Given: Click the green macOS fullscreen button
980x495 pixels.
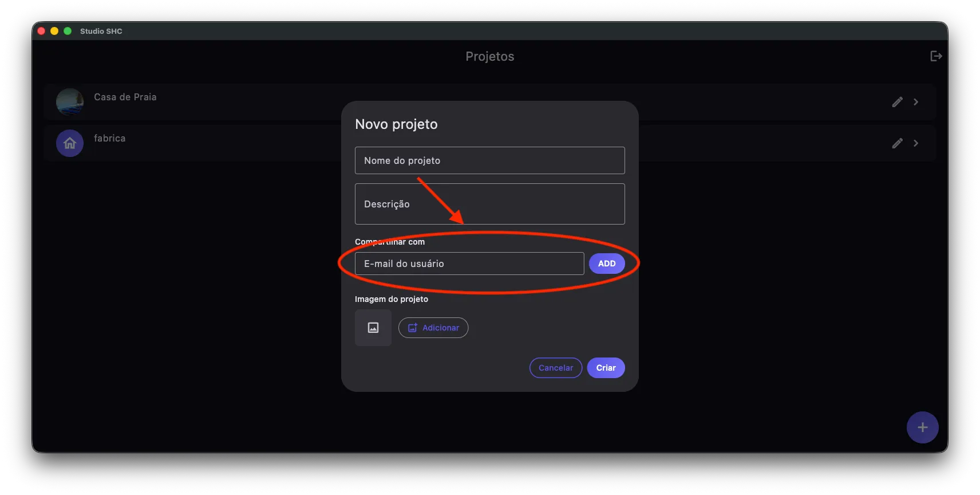Looking at the screenshot, I should (68, 31).
